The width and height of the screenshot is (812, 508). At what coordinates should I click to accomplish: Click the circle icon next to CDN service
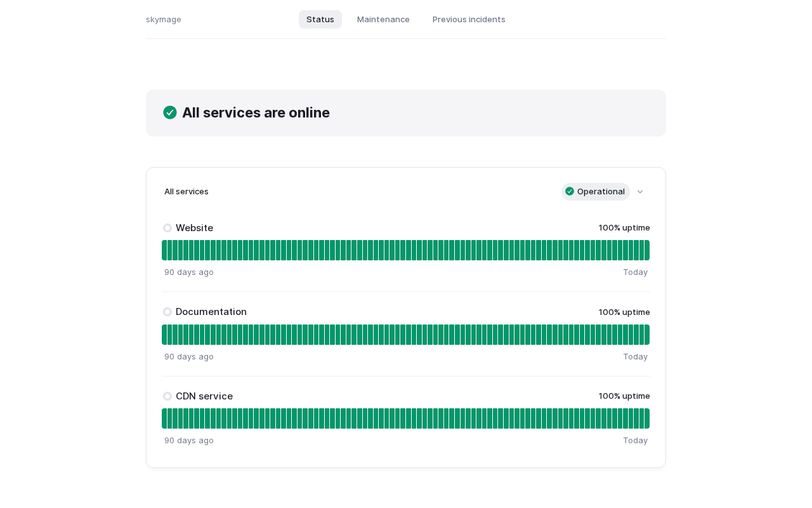167,396
